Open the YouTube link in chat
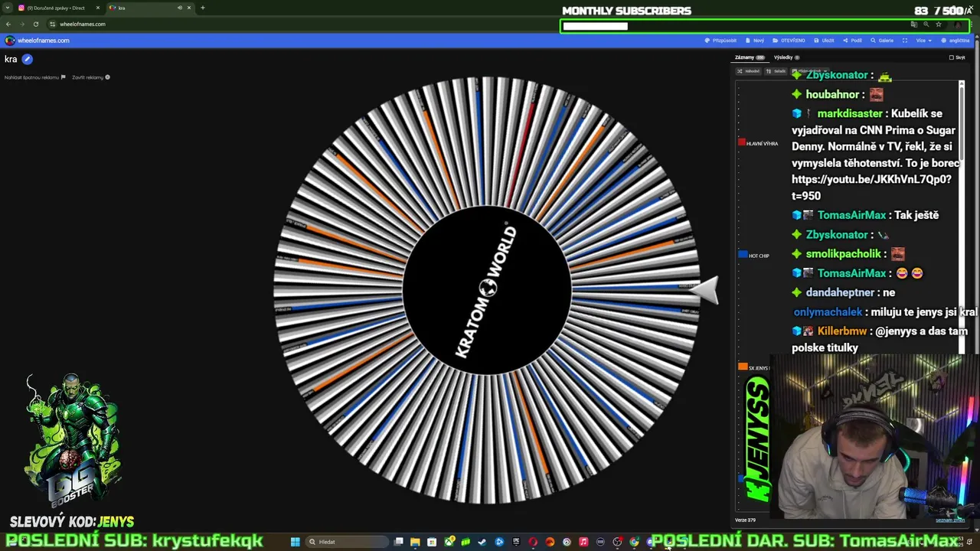This screenshot has width=980, height=551. 871,187
